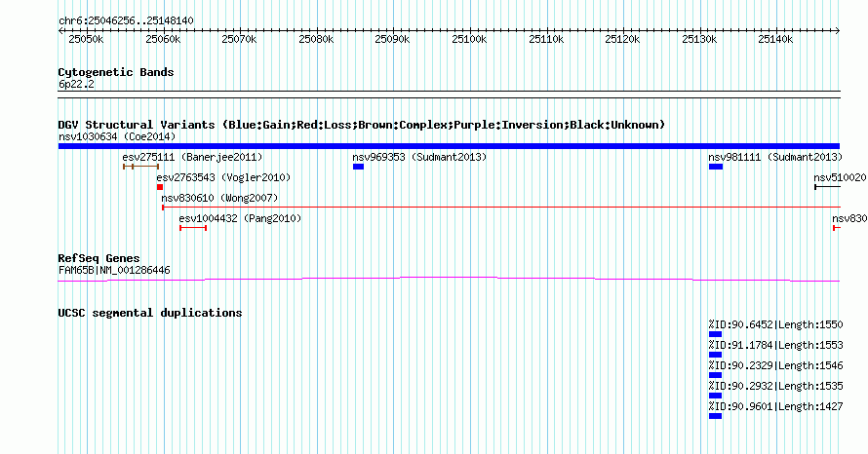Open the nsv510020 variant label
Image resolution: width=868 pixels, height=454 pixels.
(x=841, y=177)
